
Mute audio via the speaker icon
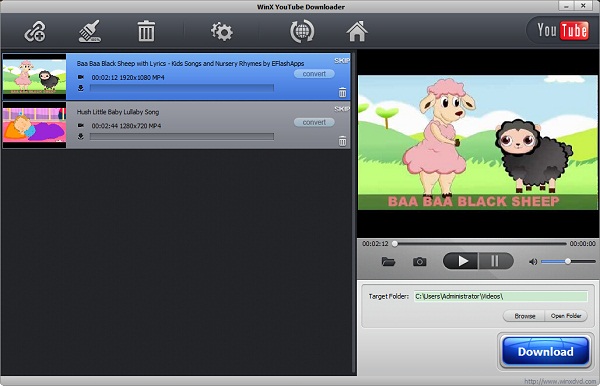click(x=533, y=262)
